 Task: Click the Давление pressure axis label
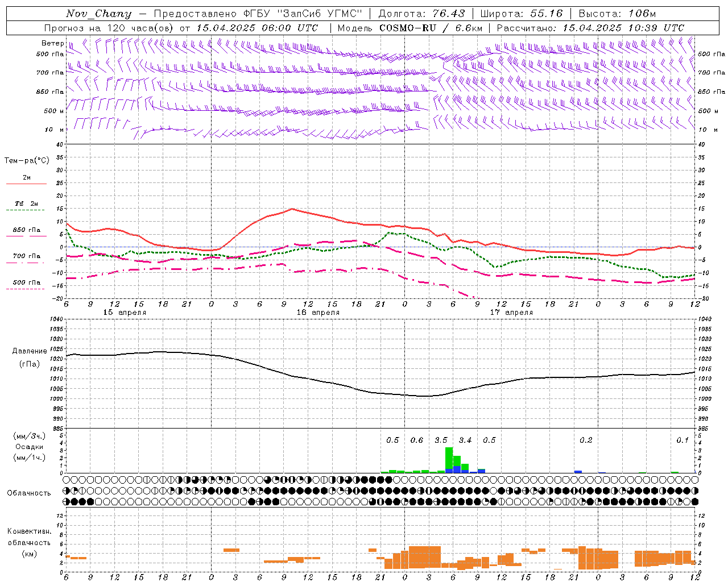(28, 351)
